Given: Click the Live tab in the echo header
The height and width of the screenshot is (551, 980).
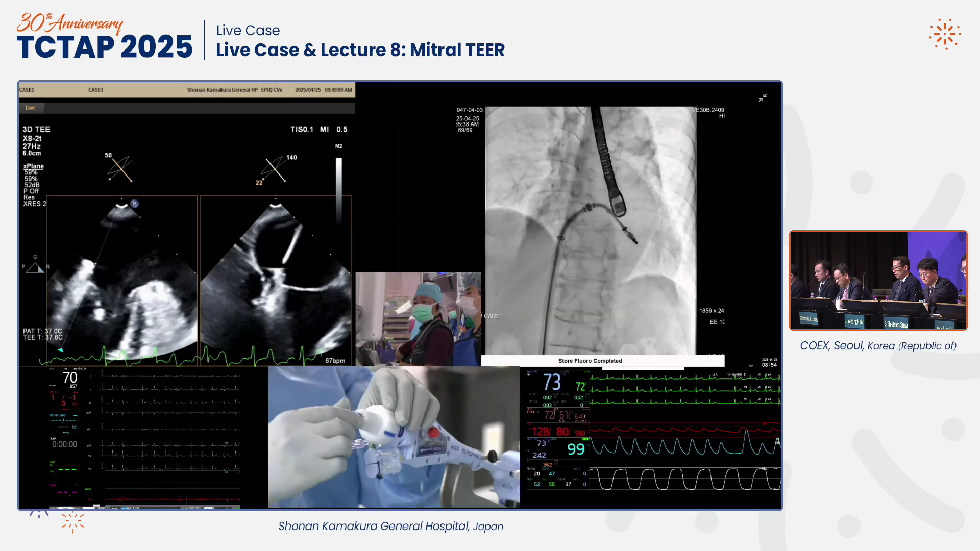Looking at the screenshot, I should pos(31,108).
